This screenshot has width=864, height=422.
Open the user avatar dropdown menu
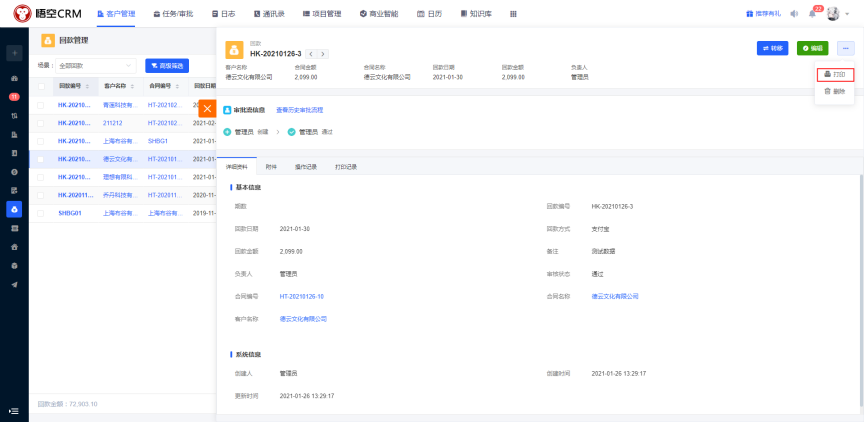(x=834, y=14)
